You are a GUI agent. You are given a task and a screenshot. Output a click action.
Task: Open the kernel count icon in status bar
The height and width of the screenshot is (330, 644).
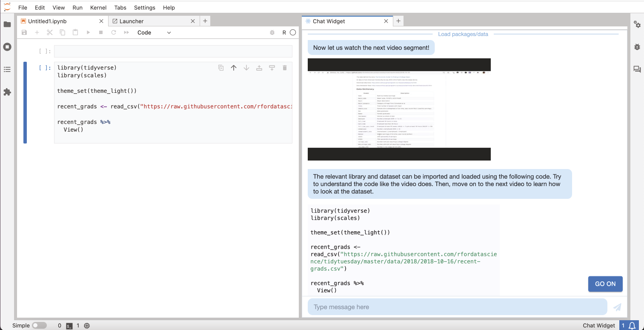point(87,326)
